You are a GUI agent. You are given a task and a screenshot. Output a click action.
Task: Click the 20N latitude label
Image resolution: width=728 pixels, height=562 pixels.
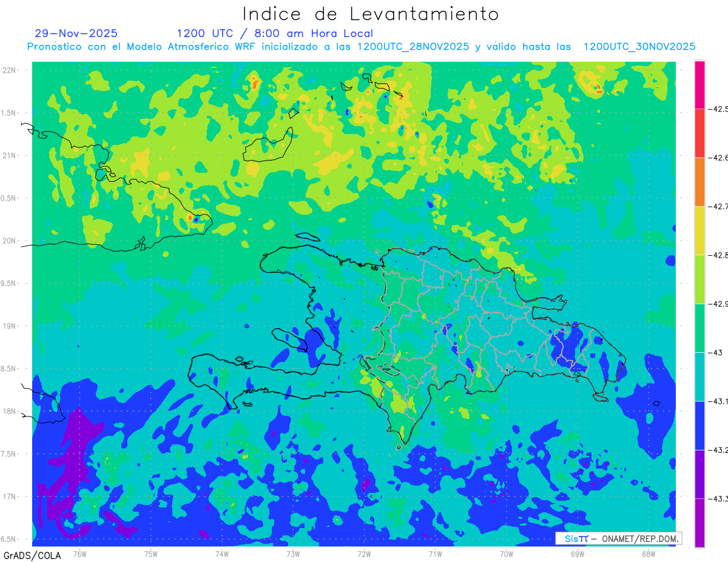(x=10, y=241)
